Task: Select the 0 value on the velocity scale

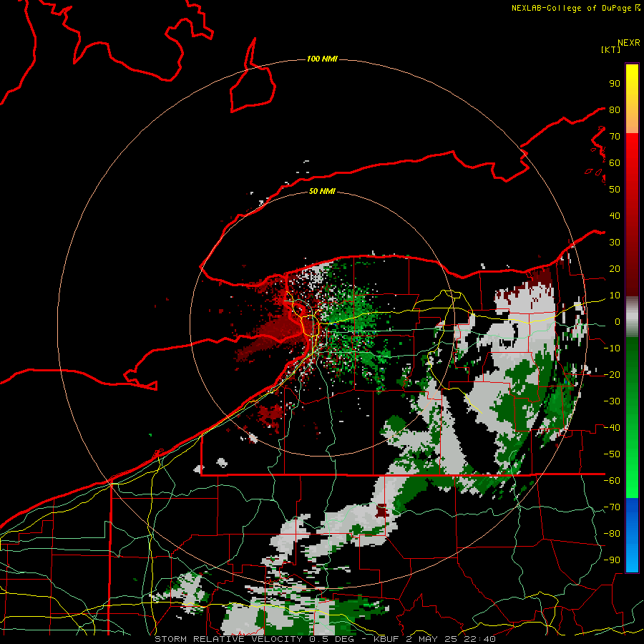Action: pos(618,322)
